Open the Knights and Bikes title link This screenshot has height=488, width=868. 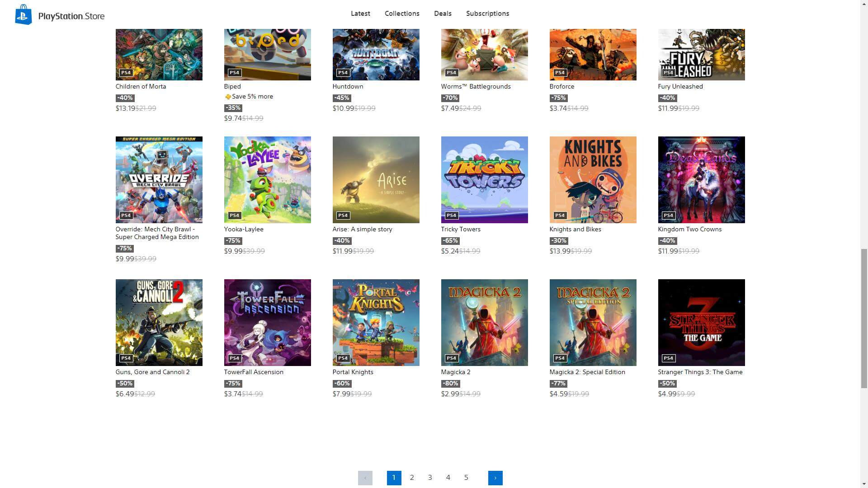point(575,229)
